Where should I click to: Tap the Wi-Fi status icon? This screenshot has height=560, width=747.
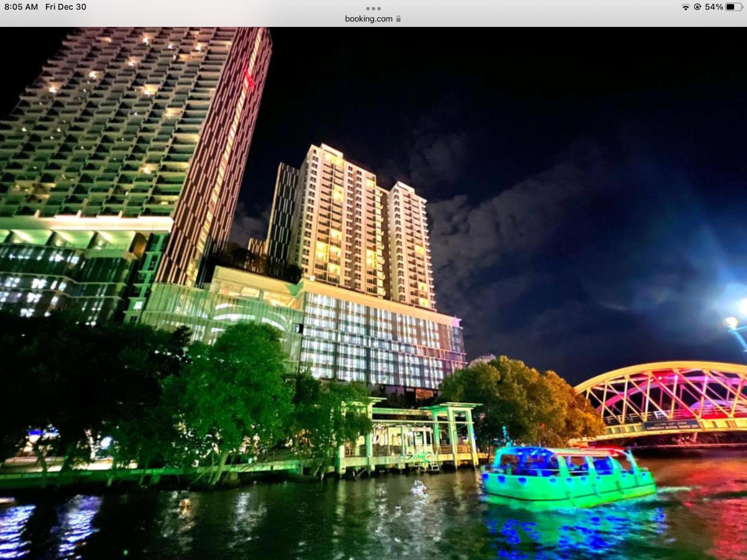685,7
